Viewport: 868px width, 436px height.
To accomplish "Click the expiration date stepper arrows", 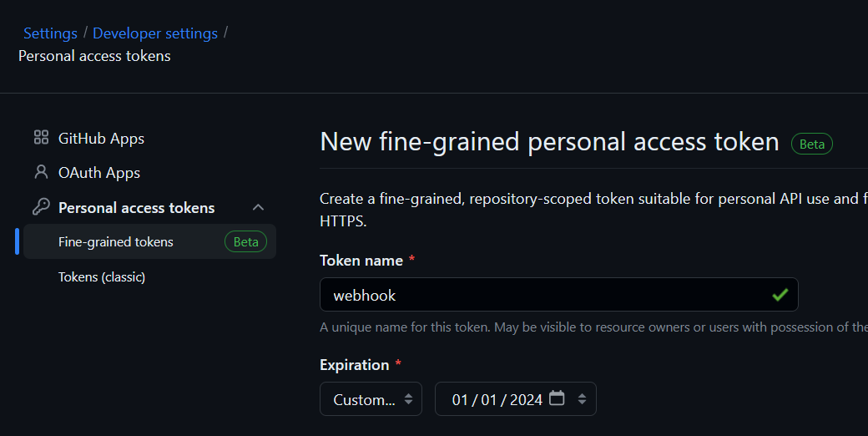I will tap(582, 399).
